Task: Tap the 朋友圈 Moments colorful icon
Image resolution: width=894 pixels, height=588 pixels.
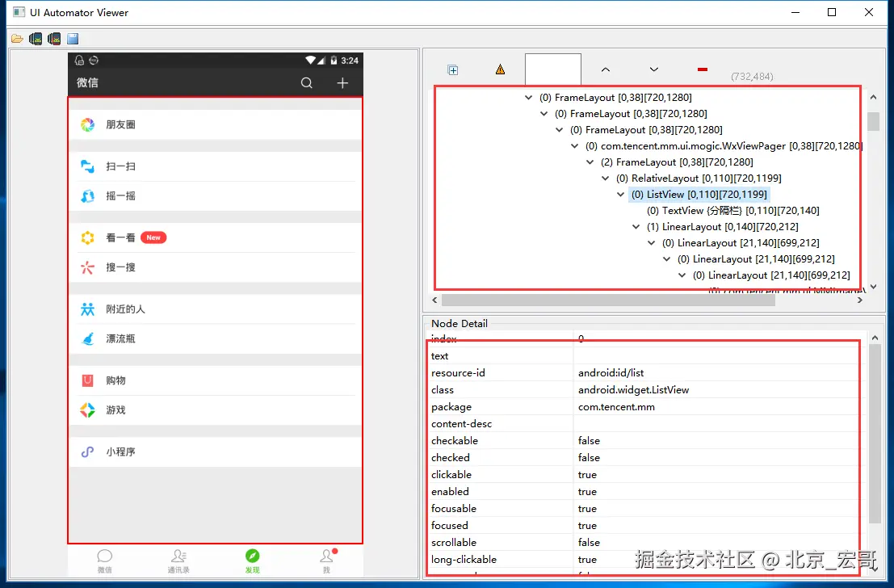Action: [87, 124]
